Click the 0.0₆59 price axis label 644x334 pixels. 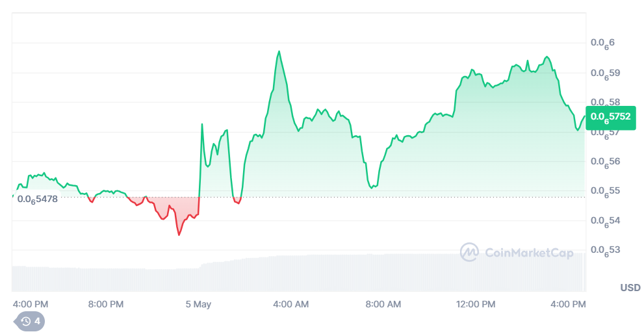coord(604,73)
